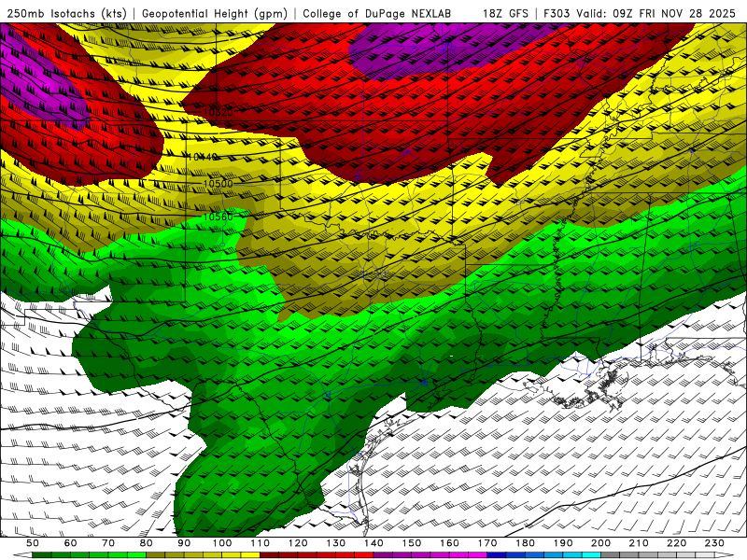Click the 'Valid: 09Z FRI NOV 28 2025' text
This screenshot has height=560, width=747.
[x=656, y=14]
